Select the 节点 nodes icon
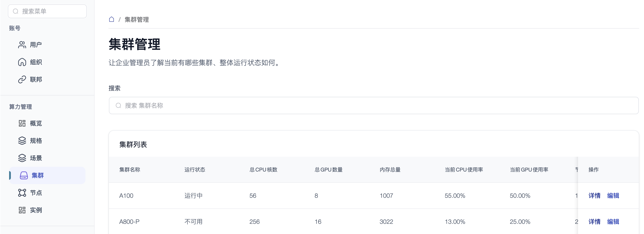The image size is (644, 234). click(22, 193)
